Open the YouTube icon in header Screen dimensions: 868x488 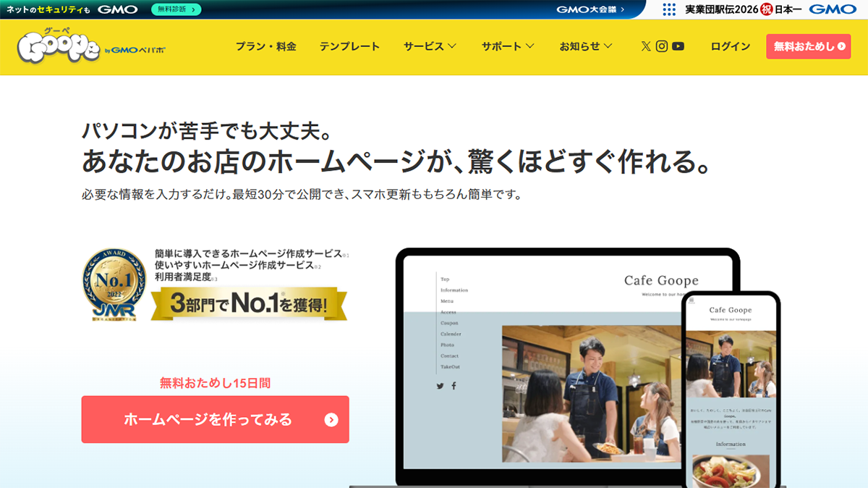click(678, 46)
